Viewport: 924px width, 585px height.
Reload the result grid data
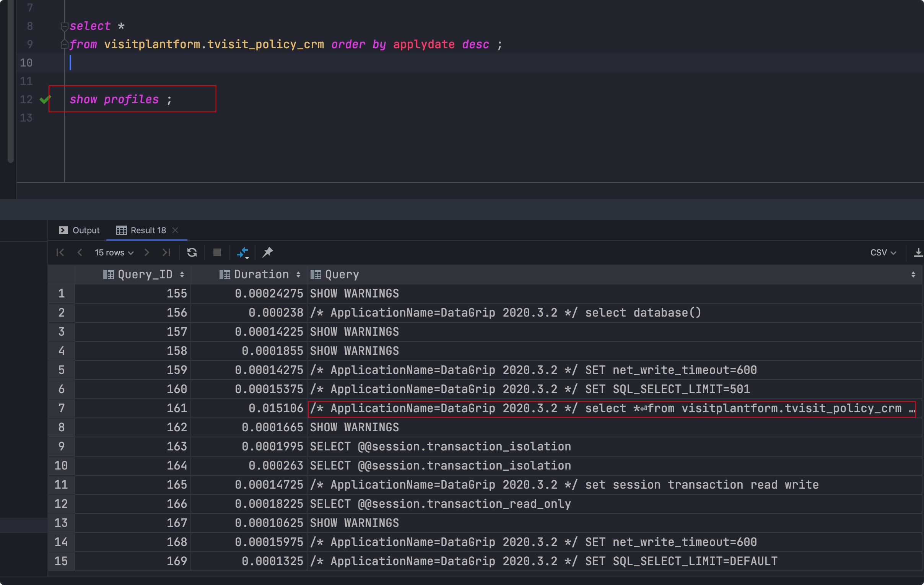click(x=192, y=252)
